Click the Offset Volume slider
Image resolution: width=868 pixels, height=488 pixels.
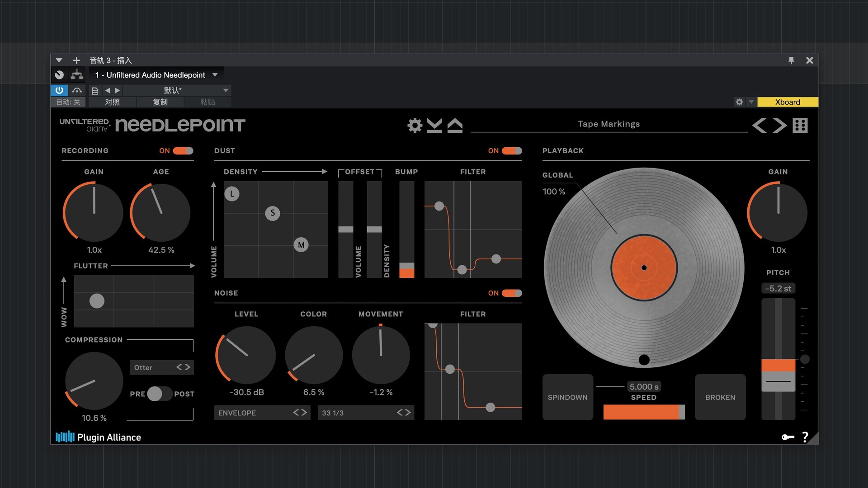[x=346, y=230]
